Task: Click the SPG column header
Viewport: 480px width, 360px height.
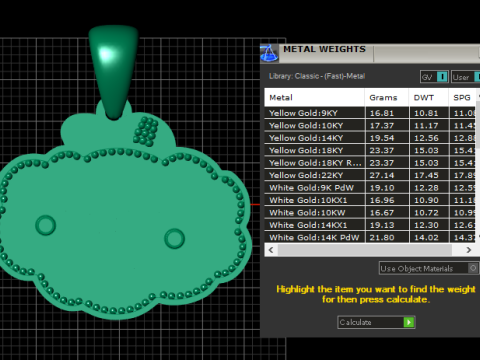Action: click(x=462, y=98)
